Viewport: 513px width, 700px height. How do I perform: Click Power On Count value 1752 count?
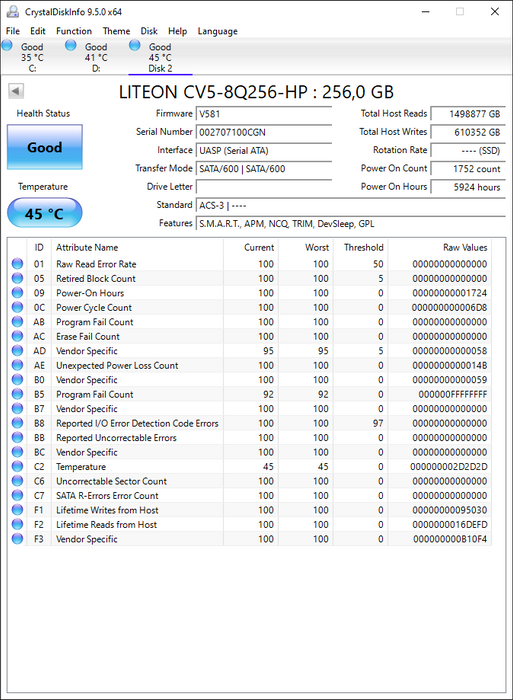click(x=468, y=169)
